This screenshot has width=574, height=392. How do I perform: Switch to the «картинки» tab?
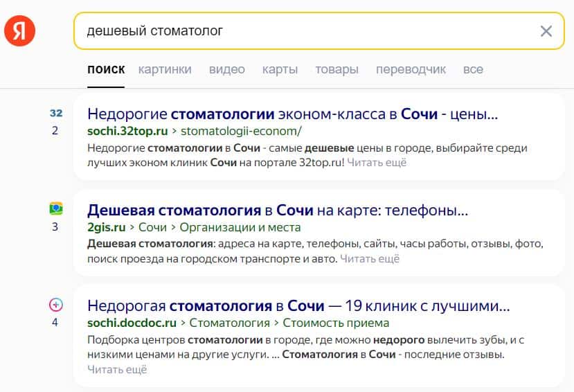click(165, 69)
